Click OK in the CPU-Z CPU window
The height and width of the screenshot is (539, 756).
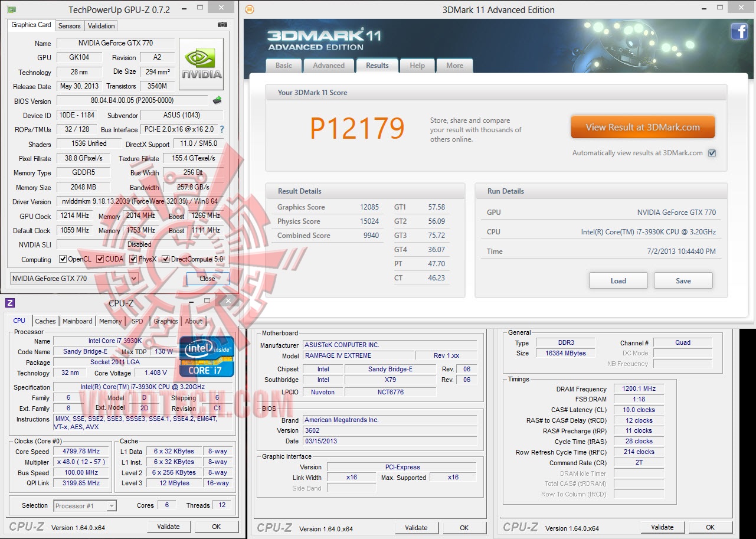coord(217,527)
